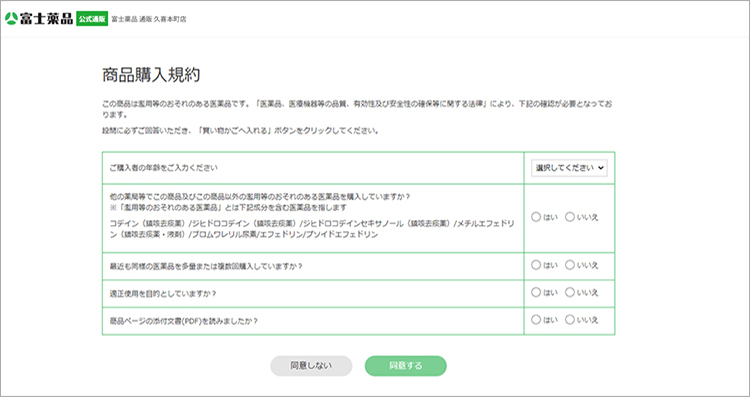Image resolution: width=750 pixels, height=397 pixels.
Task: Click the 最近も同様の医薬品 question text
Action: point(206,266)
